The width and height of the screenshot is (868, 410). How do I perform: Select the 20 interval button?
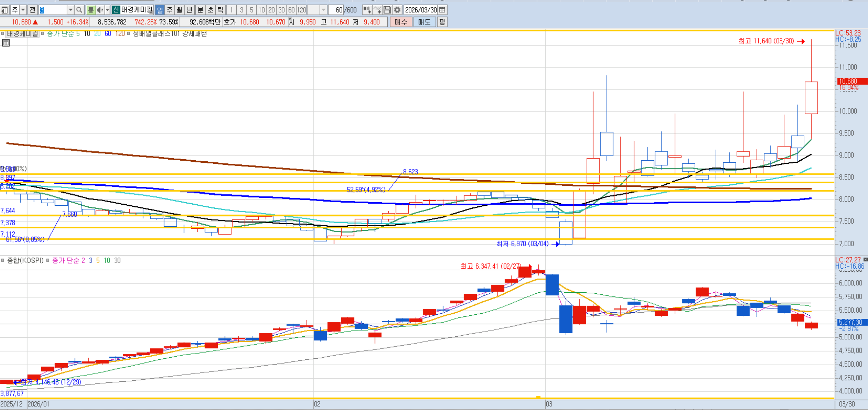[272, 10]
